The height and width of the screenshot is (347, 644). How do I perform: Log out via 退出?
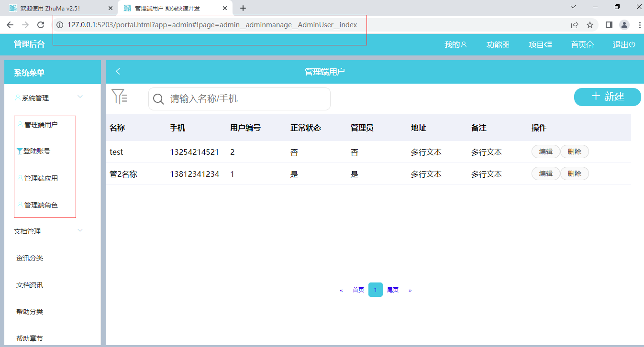[x=624, y=44]
